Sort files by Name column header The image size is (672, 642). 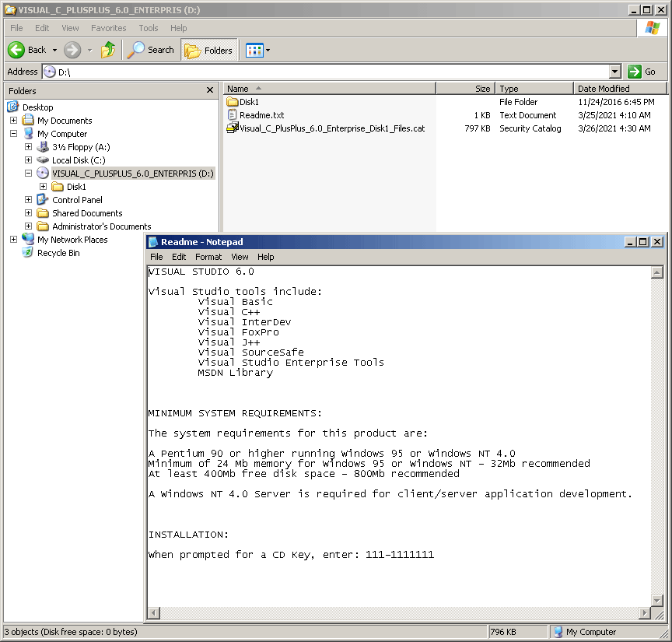(330, 89)
